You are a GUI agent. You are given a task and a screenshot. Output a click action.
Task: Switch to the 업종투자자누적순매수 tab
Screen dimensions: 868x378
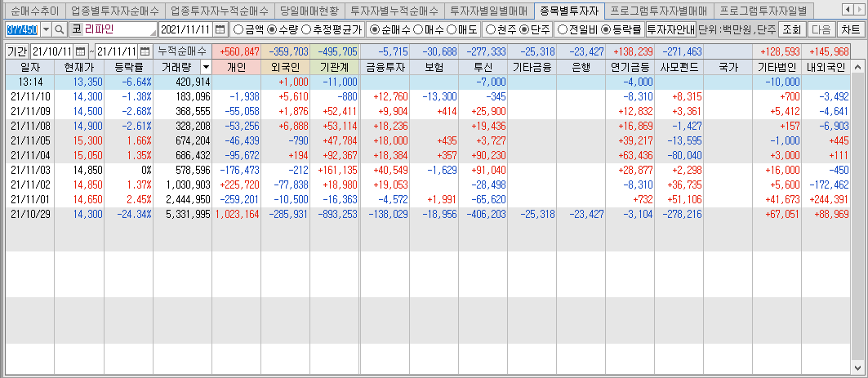pos(219,10)
